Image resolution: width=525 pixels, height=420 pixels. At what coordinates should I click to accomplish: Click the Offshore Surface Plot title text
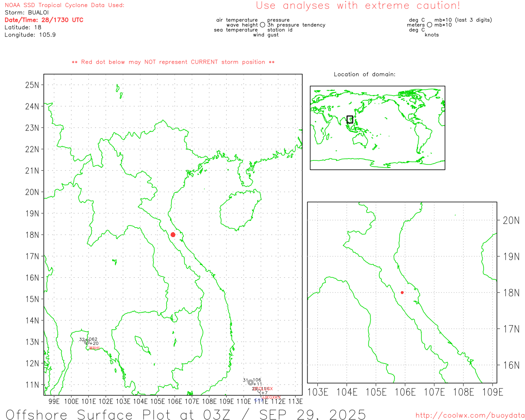(x=185, y=414)
